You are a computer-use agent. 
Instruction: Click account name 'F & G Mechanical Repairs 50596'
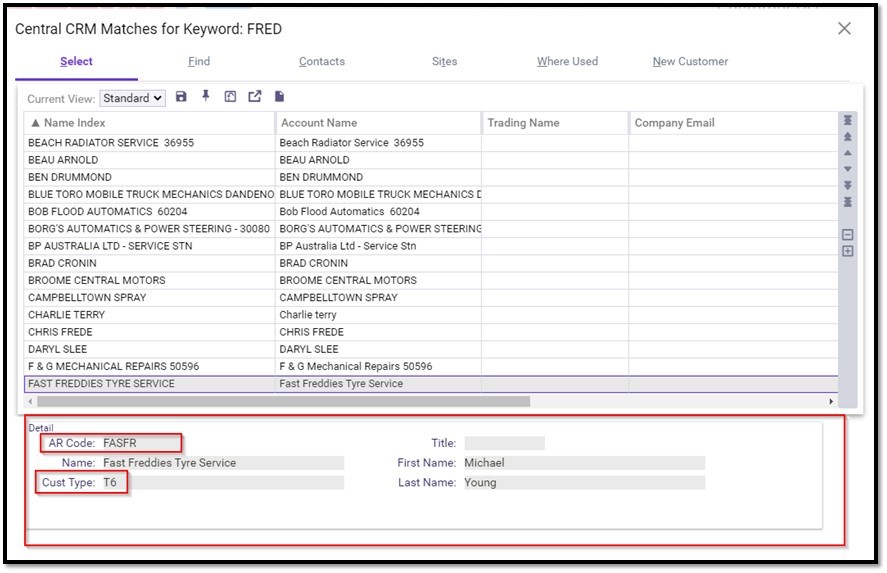click(x=356, y=366)
